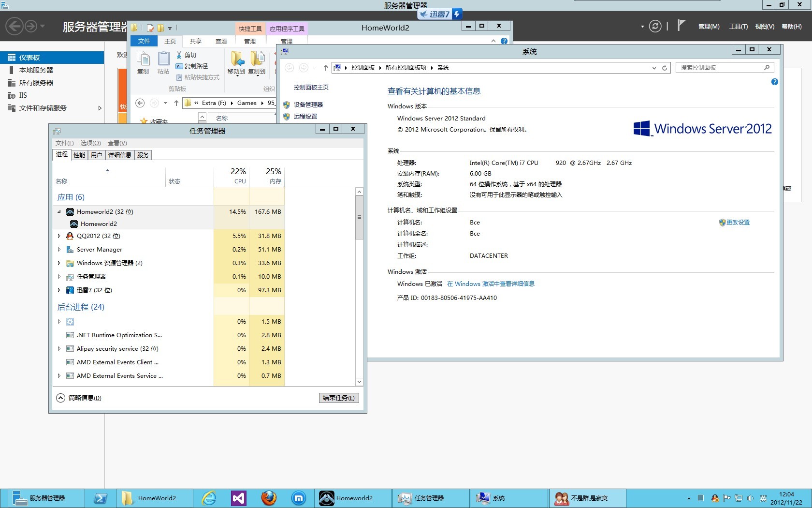812x508 pixels.
Task: Expand the Server Manager process row
Action: (59, 249)
